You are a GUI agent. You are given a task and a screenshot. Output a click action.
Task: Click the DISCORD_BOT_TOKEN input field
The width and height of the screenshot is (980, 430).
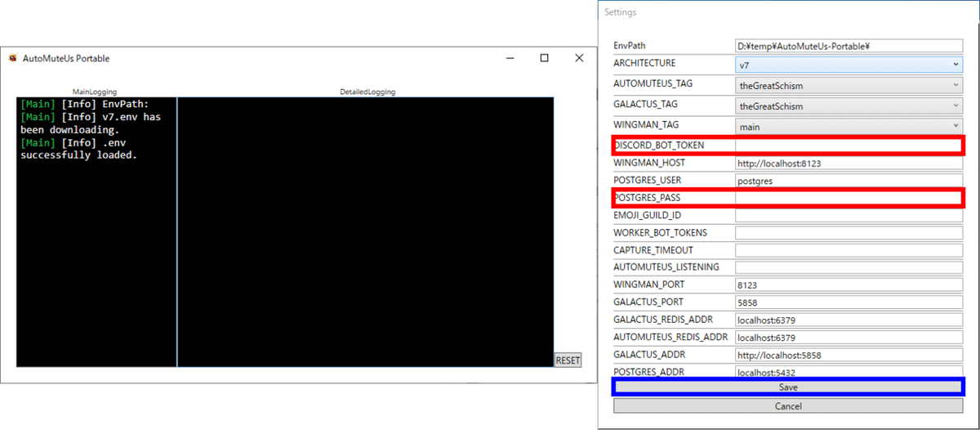click(x=849, y=146)
